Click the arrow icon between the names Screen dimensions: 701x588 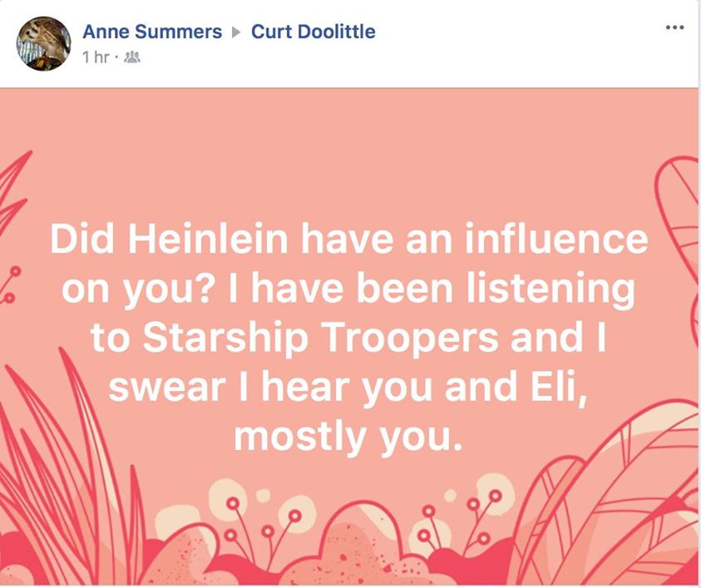pyautogui.click(x=236, y=32)
